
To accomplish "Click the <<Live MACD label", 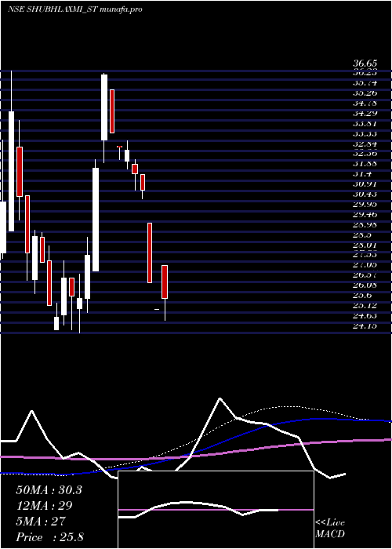I will pos(330,529).
